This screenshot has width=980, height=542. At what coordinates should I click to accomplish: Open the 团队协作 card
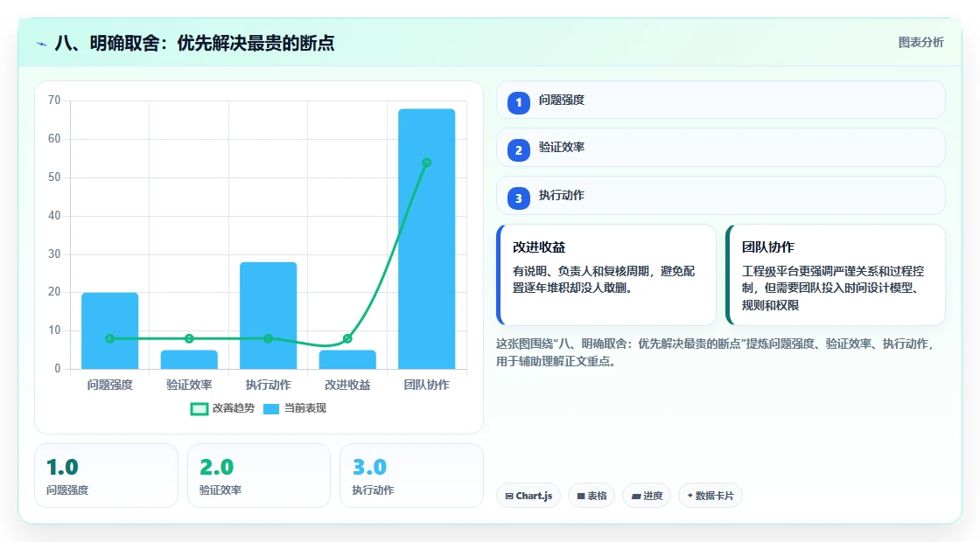point(836,274)
